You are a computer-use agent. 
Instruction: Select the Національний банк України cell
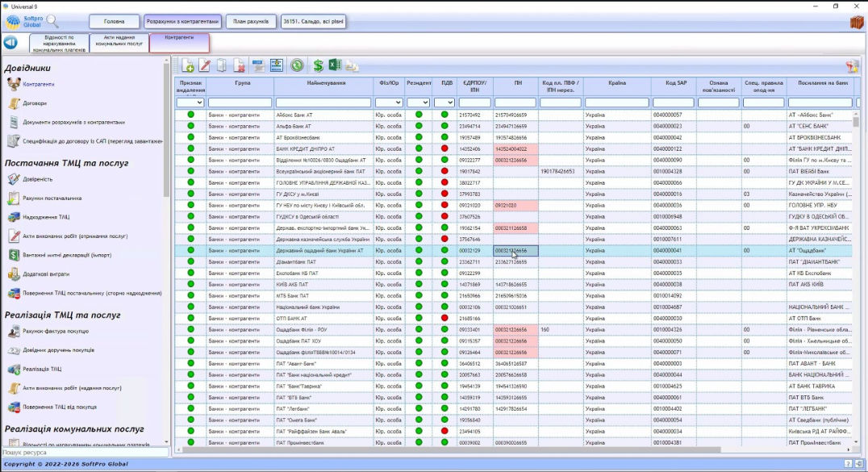pyautogui.click(x=323, y=307)
